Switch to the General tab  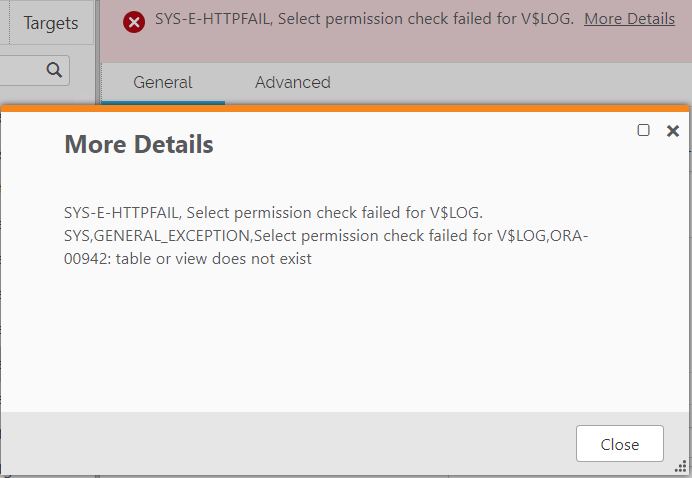coord(163,83)
